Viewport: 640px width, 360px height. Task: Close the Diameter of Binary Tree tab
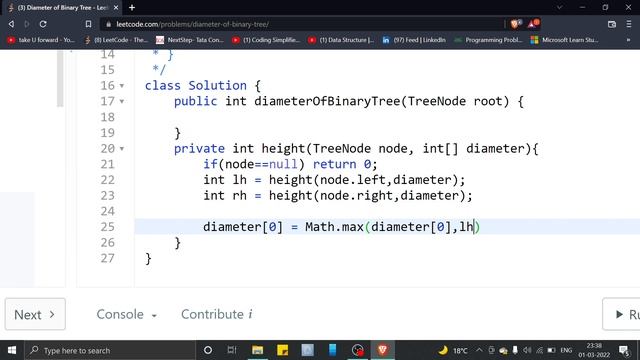(x=116, y=7)
